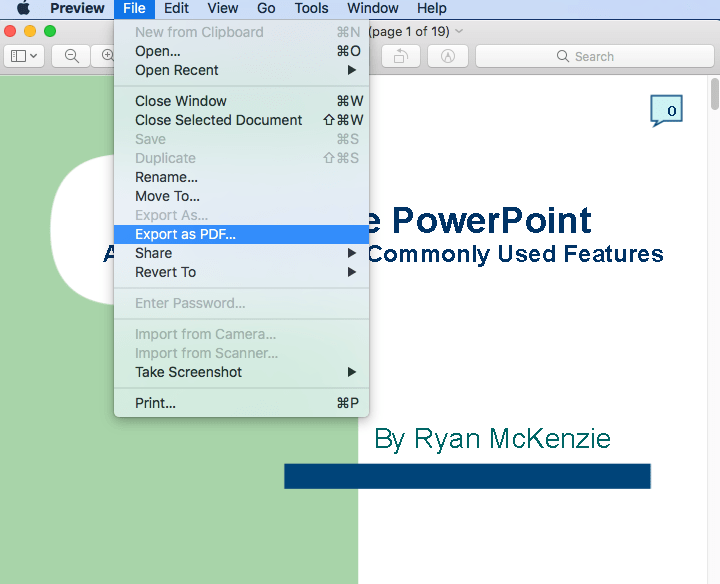
Task: Open the Apple menu
Action: (x=23, y=8)
